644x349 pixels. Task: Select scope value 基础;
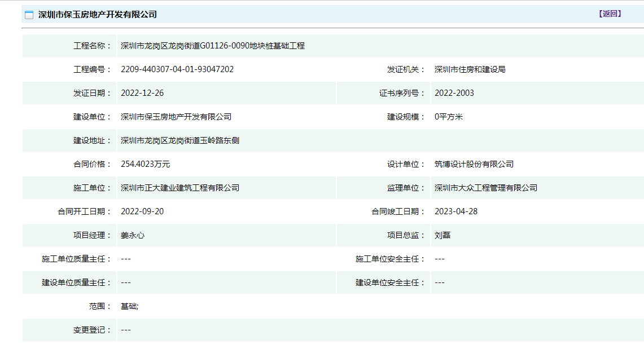pos(129,306)
